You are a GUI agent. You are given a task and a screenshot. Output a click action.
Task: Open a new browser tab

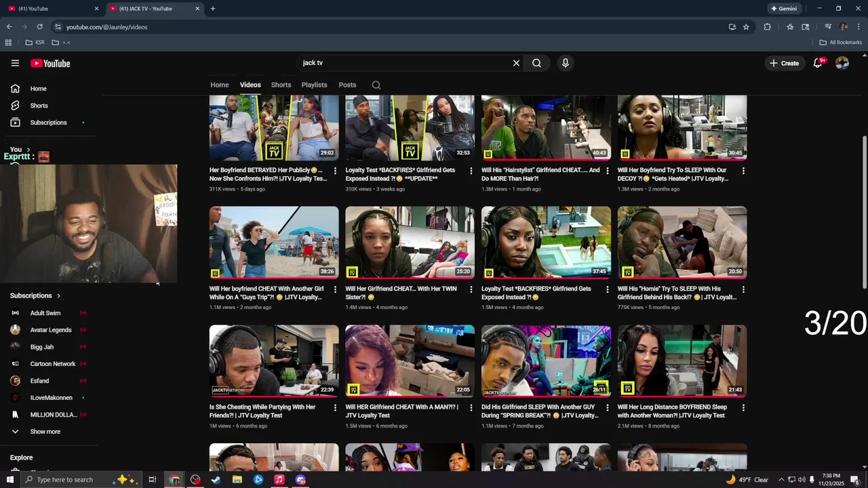pos(213,9)
